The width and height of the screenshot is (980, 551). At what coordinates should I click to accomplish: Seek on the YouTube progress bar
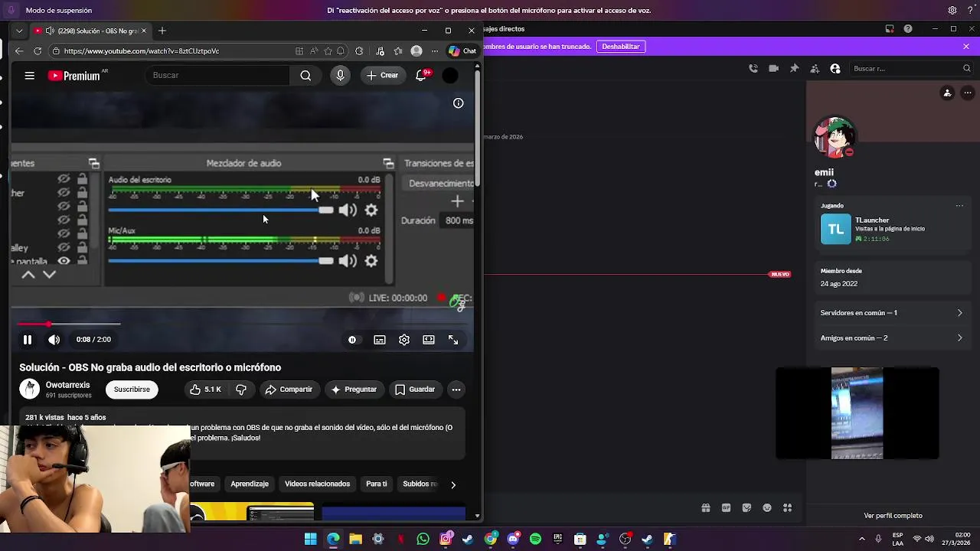click(242, 324)
